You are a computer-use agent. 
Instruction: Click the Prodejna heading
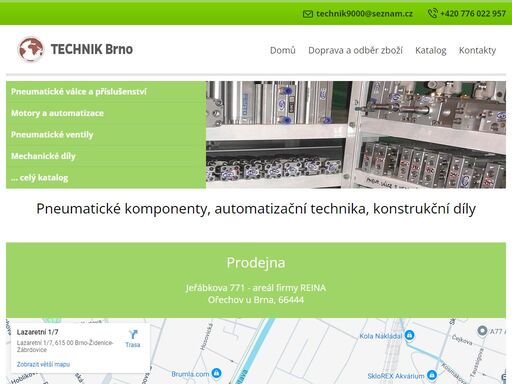pos(256,263)
